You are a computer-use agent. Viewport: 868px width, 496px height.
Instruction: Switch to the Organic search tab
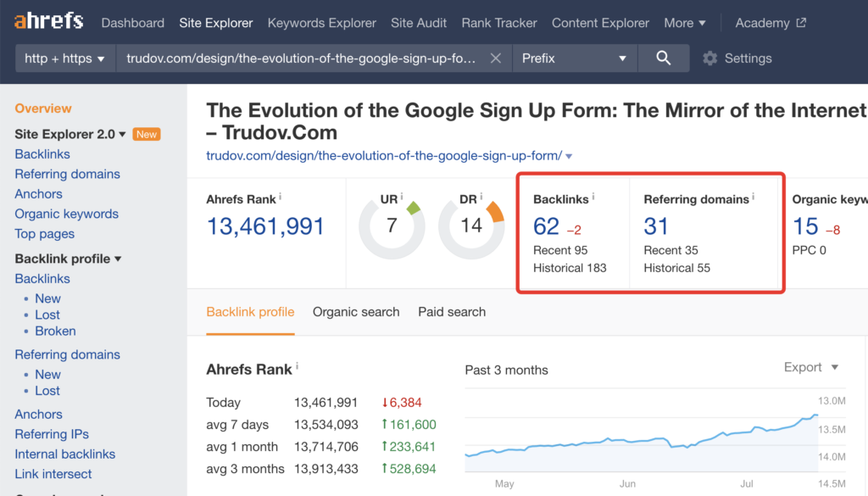pos(356,312)
